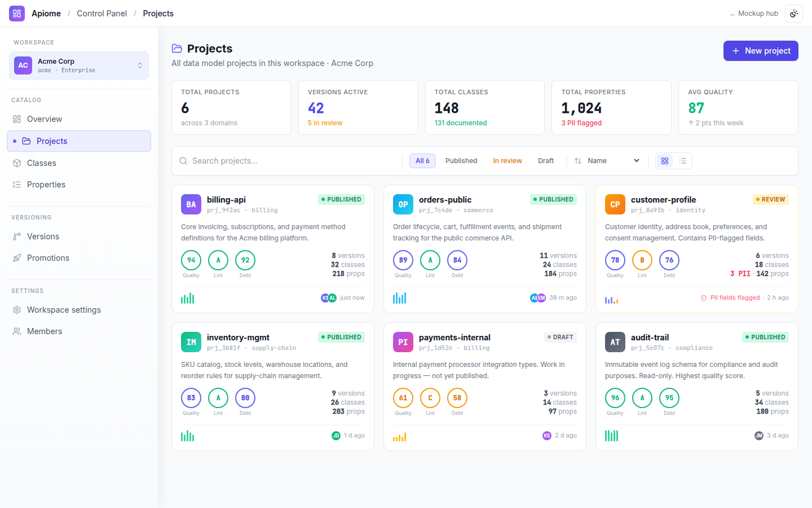Click the AT audit-trail avatar icon

[615, 342]
